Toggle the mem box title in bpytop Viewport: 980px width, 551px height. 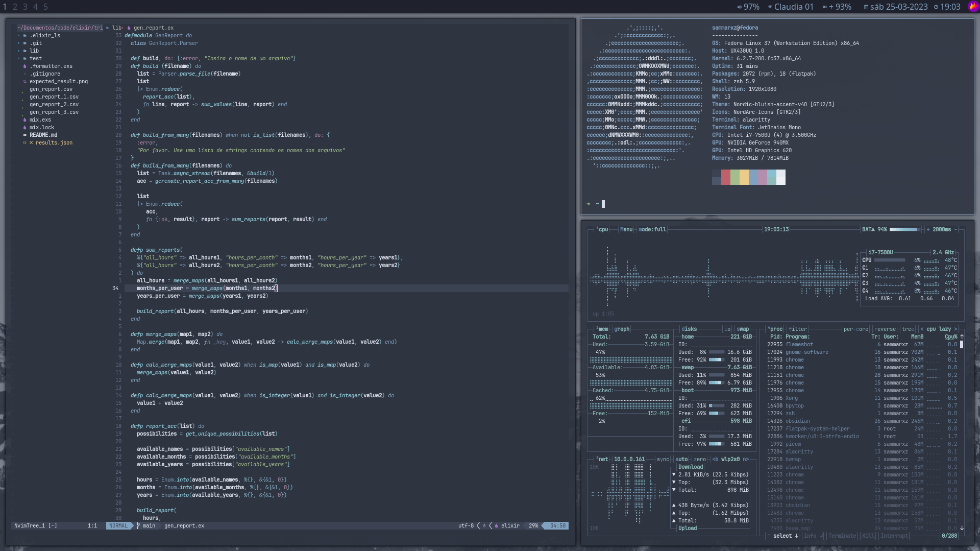602,329
